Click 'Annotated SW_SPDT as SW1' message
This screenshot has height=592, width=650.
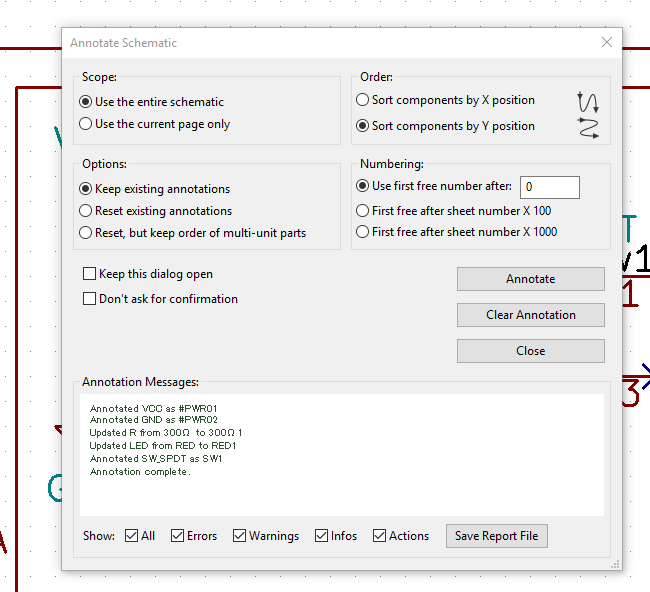tap(156, 459)
